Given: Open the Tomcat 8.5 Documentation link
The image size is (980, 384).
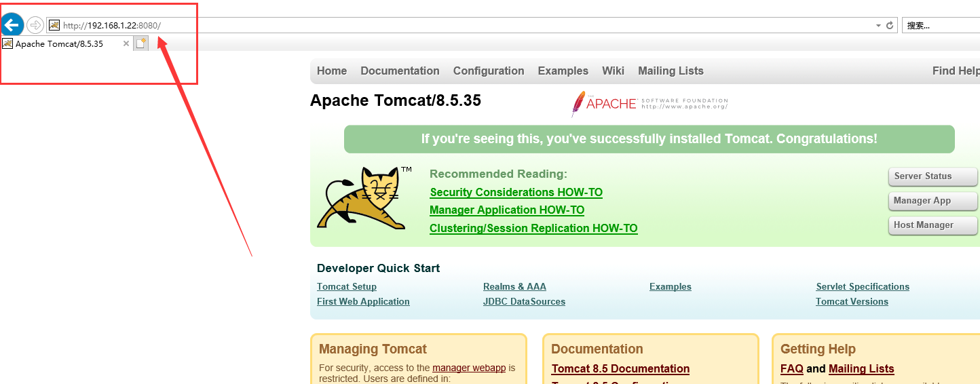Looking at the screenshot, I should (x=620, y=368).
